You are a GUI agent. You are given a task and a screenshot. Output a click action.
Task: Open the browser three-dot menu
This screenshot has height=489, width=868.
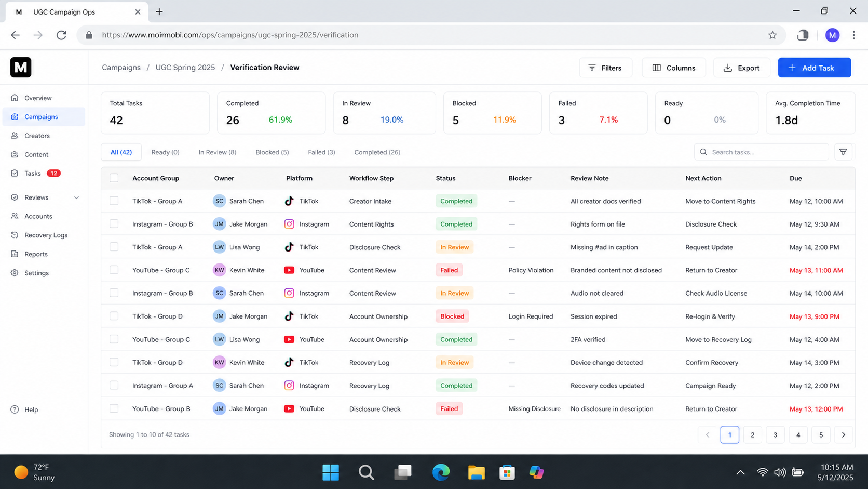pos(854,35)
